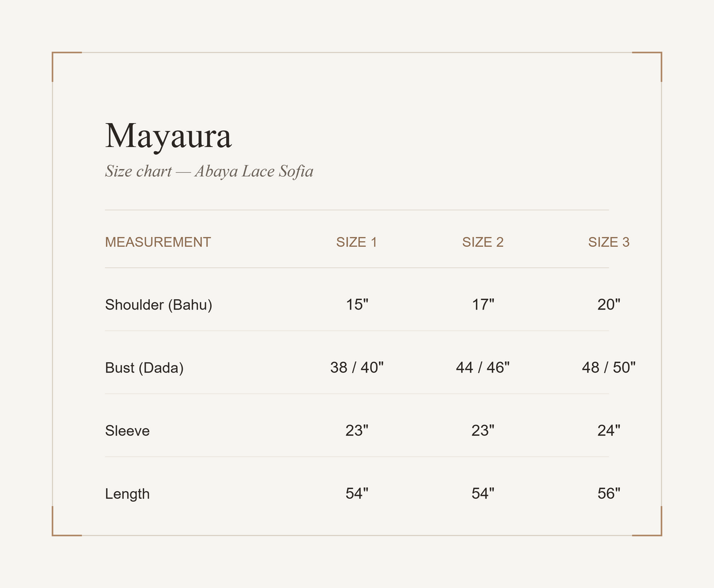Click the Shoulder (Bahu) row label
This screenshot has height=588, width=714.
159,305
